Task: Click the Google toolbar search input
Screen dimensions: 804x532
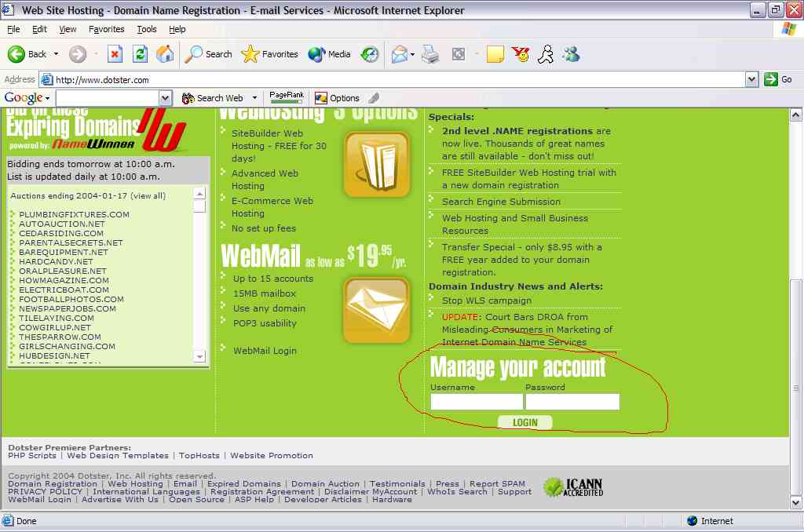Action: coord(108,98)
